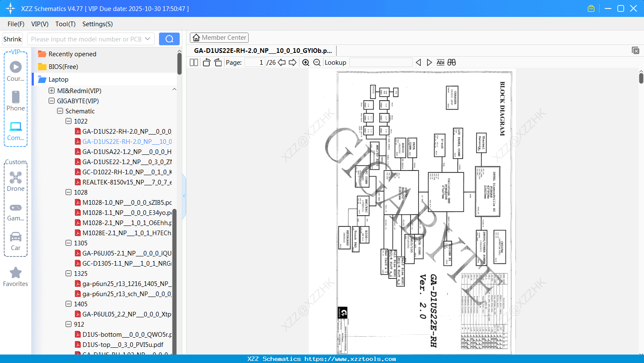Select the Phone category icon

point(16,101)
